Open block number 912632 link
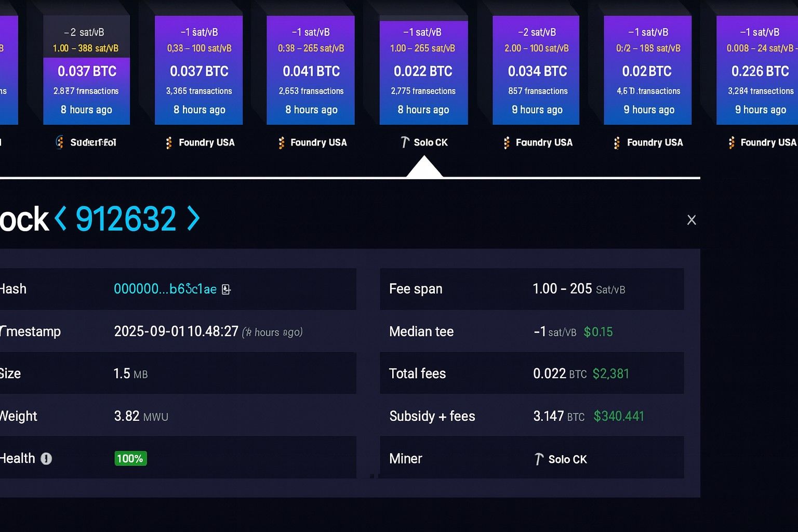Image resolution: width=798 pixels, height=532 pixels. point(126,219)
